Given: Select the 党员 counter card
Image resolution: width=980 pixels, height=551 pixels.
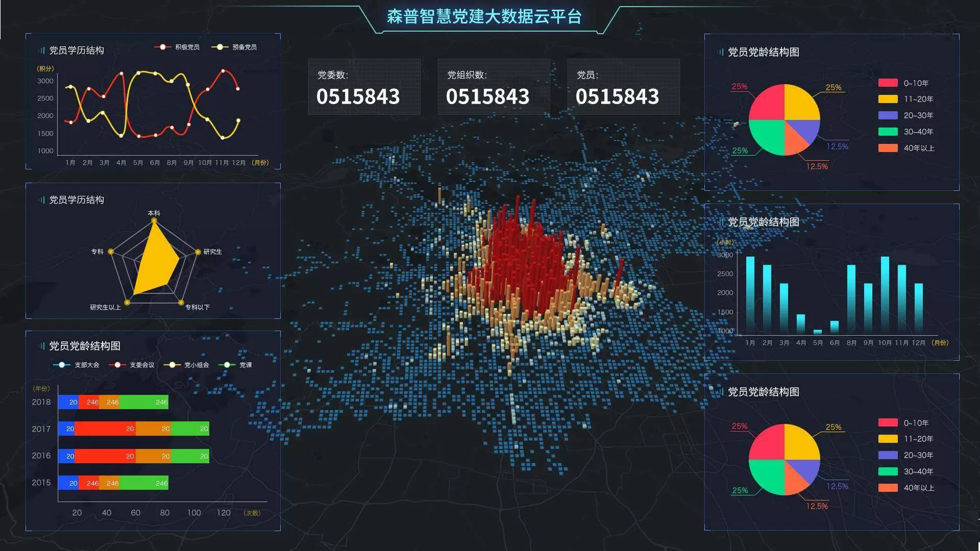Looking at the screenshot, I should pyautogui.click(x=624, y=87).
